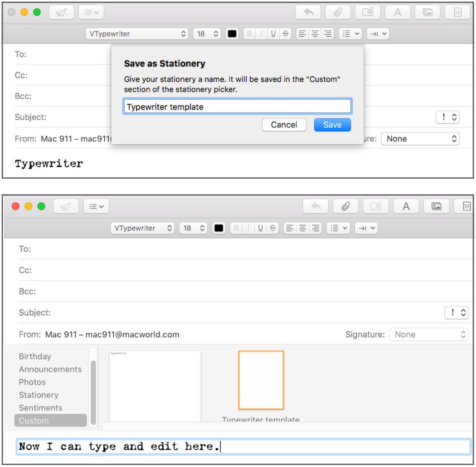Click the paperclip attach icon in top window
476x467 pixels.
pos(338,13)
